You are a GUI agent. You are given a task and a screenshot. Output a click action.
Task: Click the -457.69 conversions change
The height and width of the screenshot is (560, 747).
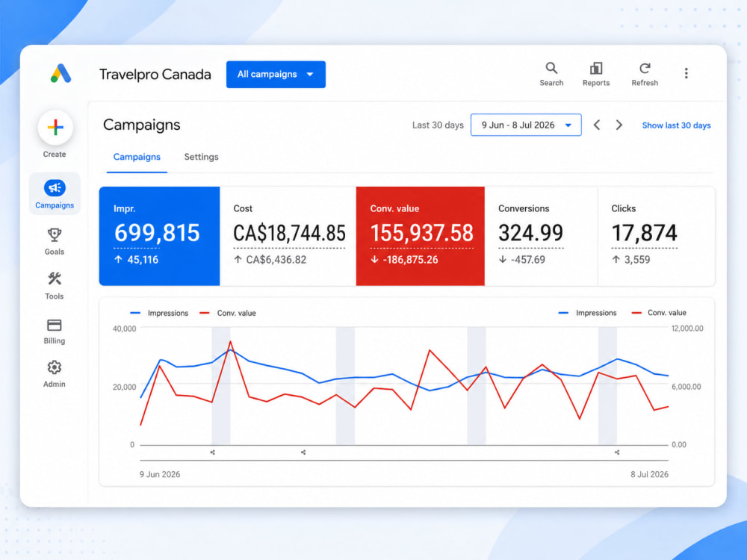pyautogui.click(x=528, y=260)
